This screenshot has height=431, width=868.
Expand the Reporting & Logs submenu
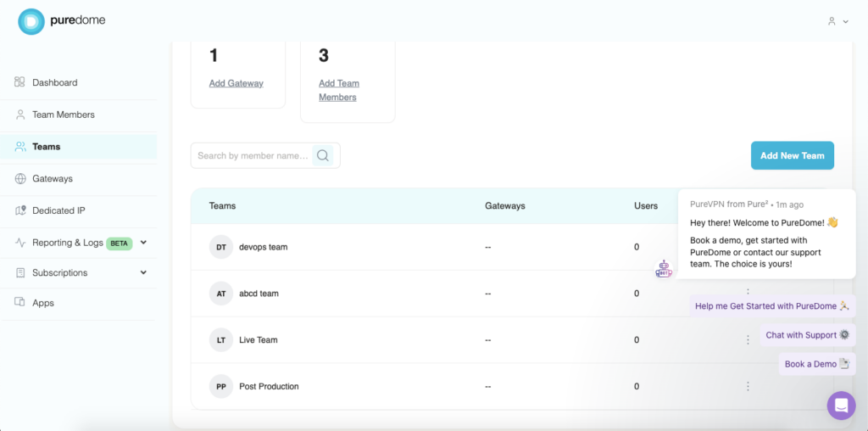(143, 243)
